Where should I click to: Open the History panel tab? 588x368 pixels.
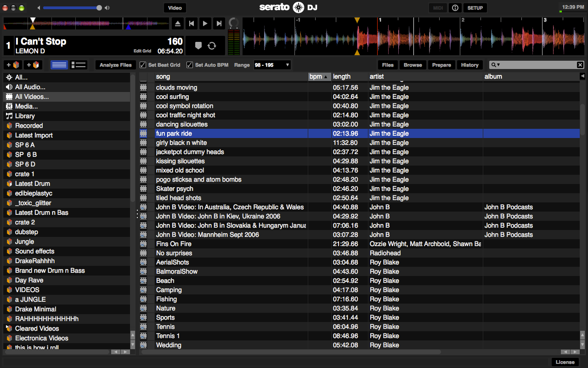pyautogui.click(x=469, y=65)
